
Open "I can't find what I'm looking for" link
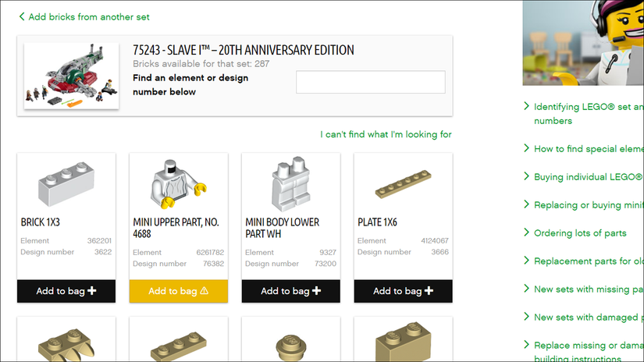pos(386,134)
